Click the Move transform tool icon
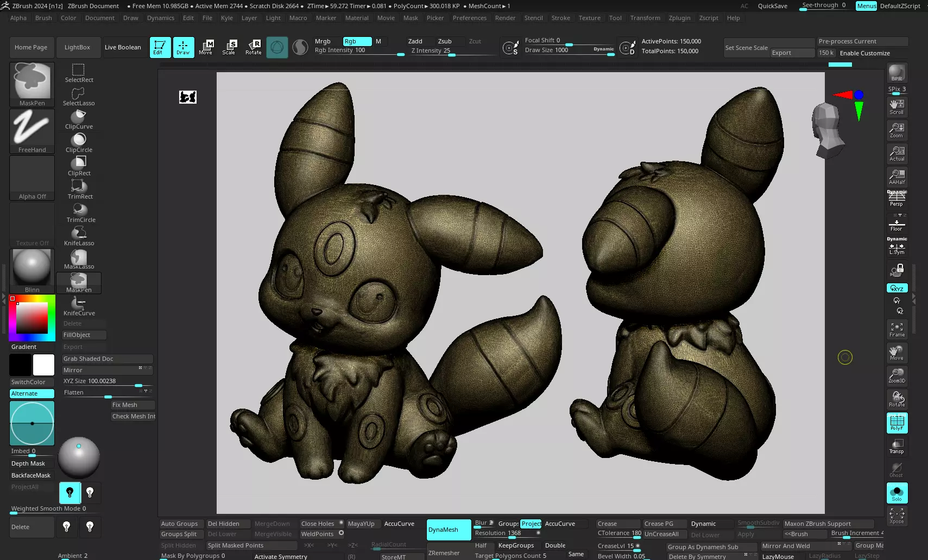928x560 pixels. (206, 47)
